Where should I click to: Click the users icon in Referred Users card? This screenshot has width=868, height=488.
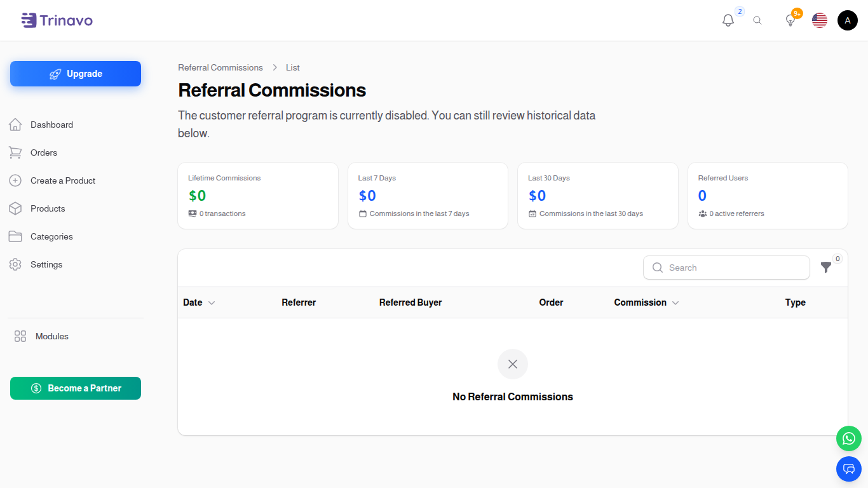(x=703, y=213)
